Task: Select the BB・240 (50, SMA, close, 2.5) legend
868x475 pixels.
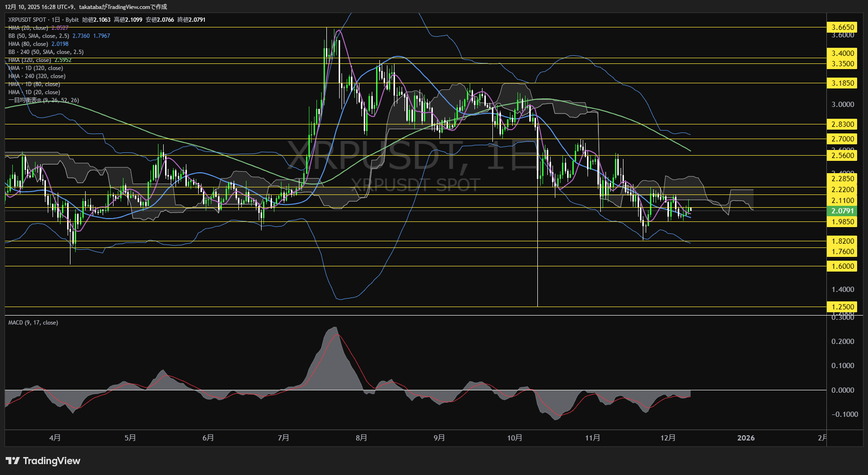Action: [x=45, y=52]
